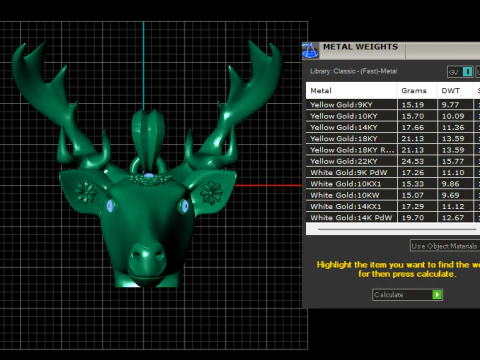This screenshot has height=360, width=480.
Task: Select the White Gold:10KW row
Action: click(393, 195)
